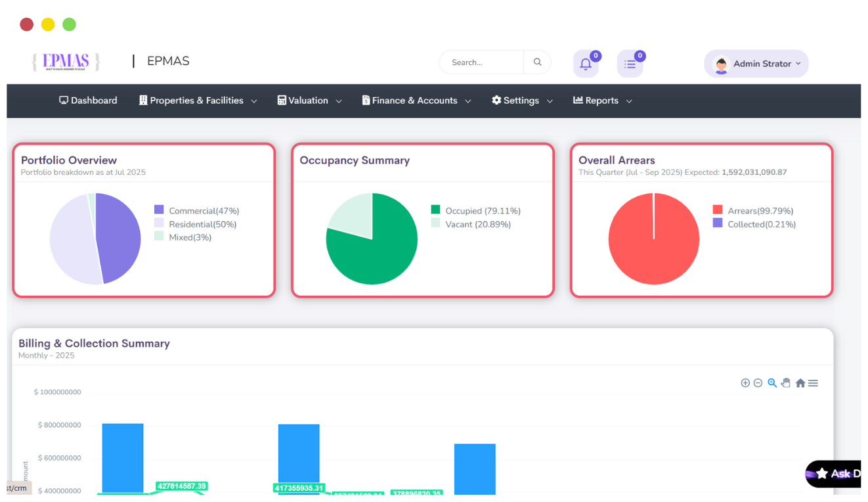The height and width of the screenshot is (502, 868).
Task: Click the Commercial purple color swatch
Action: (x=159, y=210)
